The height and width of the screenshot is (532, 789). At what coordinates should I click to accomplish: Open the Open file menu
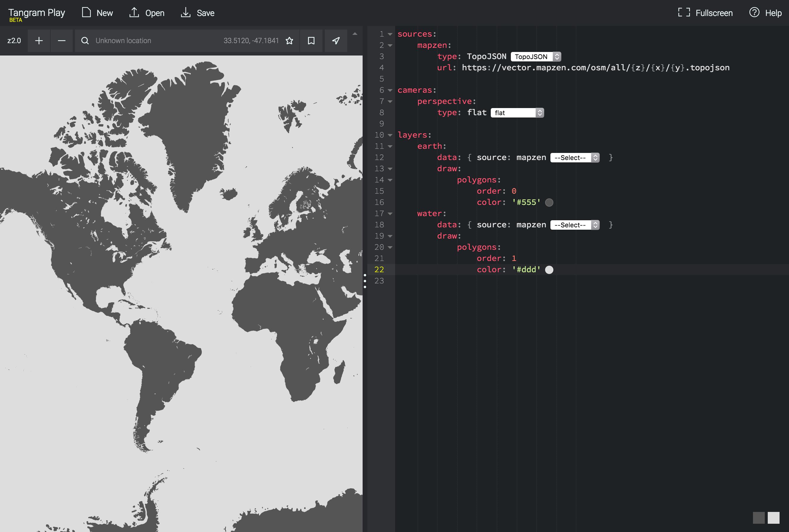click(146, 13)
